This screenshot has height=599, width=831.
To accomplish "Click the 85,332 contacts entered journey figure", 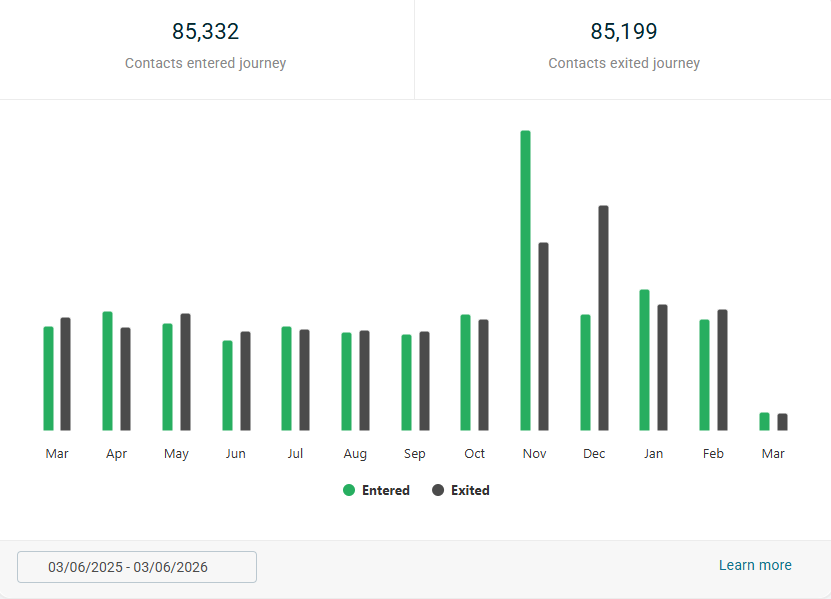I will click(x=205, y=32).
